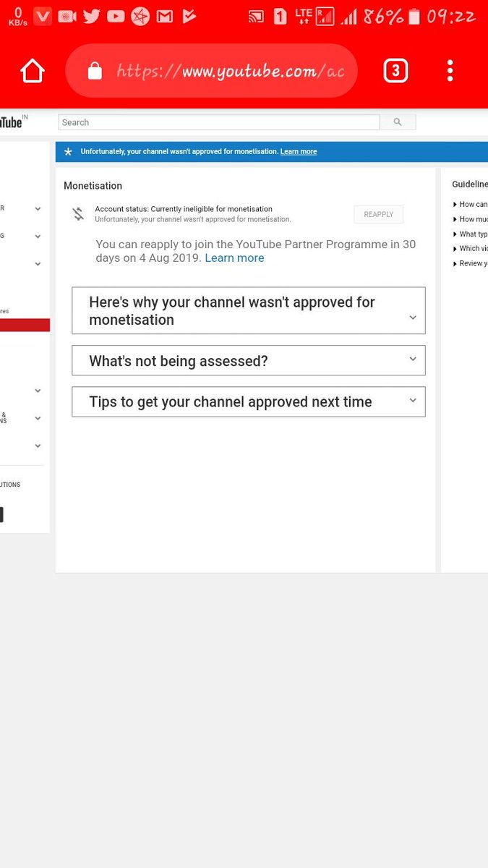488x868 pixels.
Task: Tap the 09:22 clock in status bar
Action: pyautogui.click(x=450, y=16)
